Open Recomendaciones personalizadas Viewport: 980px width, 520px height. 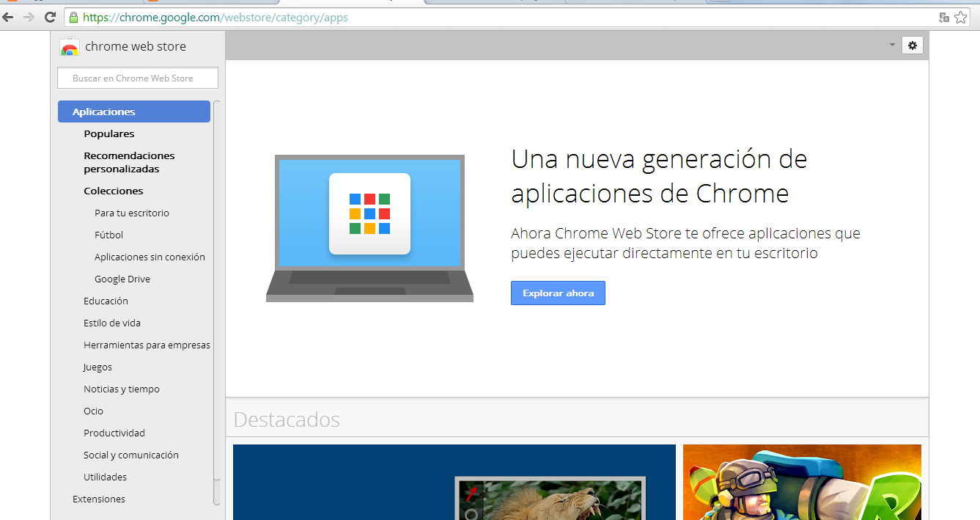pyautogui.click(x=129, y=162)
